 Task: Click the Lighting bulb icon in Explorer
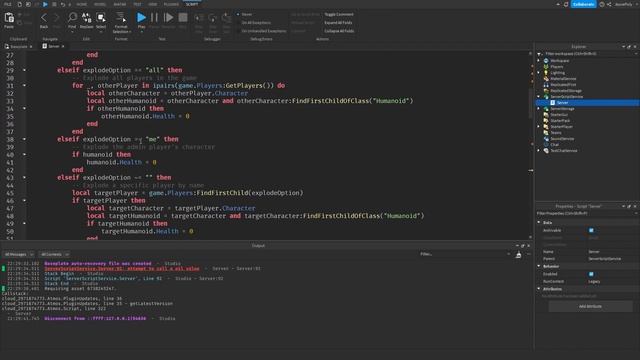[x=546, y=73]
